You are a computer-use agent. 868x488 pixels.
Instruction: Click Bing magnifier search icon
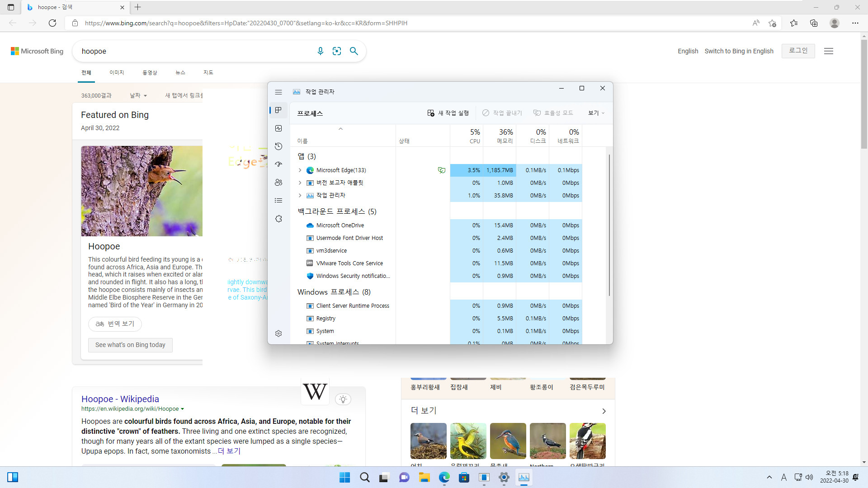coord(354,51)
